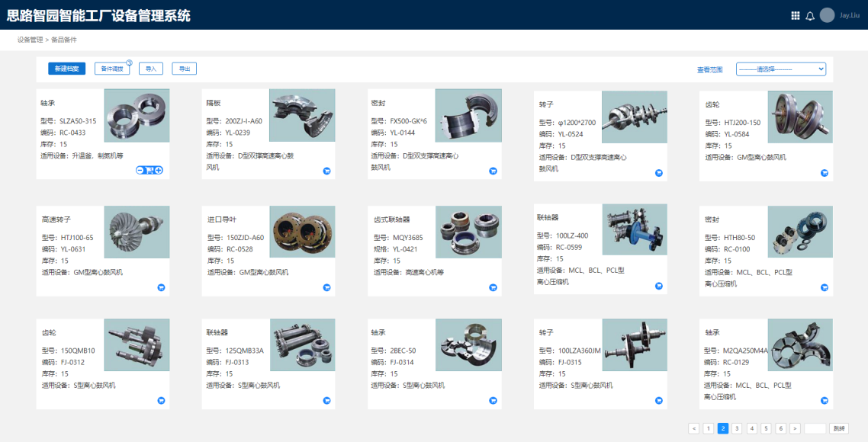The height and width of the screenshot is (442, 868).
Task: Focus the page jump input field
Action: pos(815,428)
